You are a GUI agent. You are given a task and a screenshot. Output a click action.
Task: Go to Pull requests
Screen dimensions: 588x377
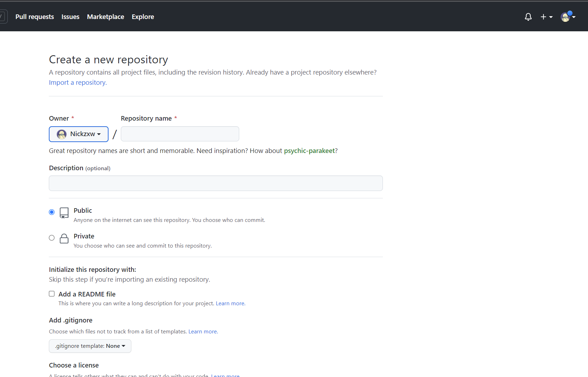pyautogui.click(x=35, y=17)
